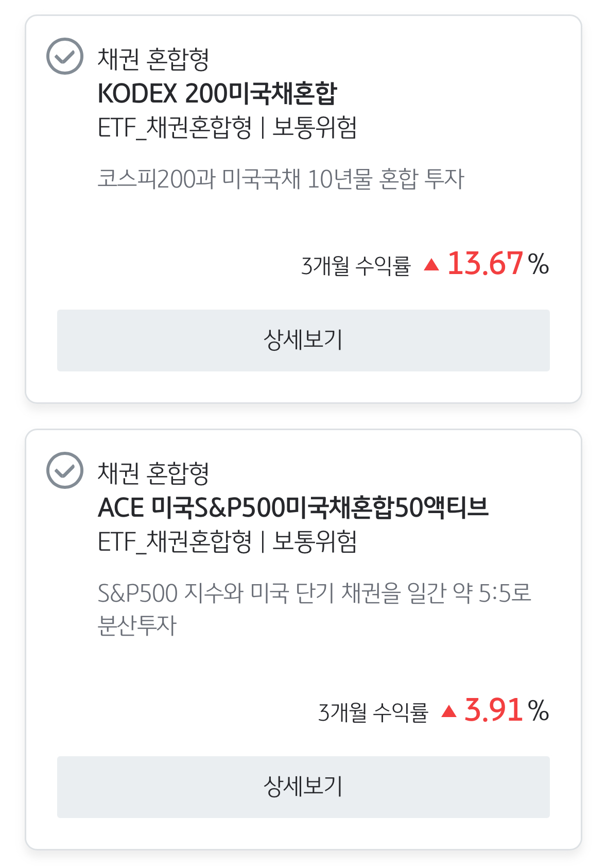607x868 pixels.
Task: Open 상세보기 for KODEX 200미국채혼합
Action: (303, 341)
